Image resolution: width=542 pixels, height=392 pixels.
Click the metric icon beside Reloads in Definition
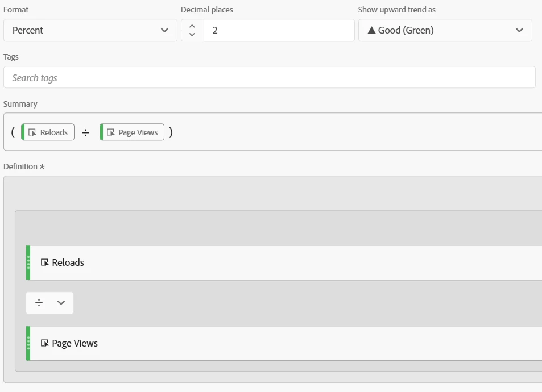[44, 262]
